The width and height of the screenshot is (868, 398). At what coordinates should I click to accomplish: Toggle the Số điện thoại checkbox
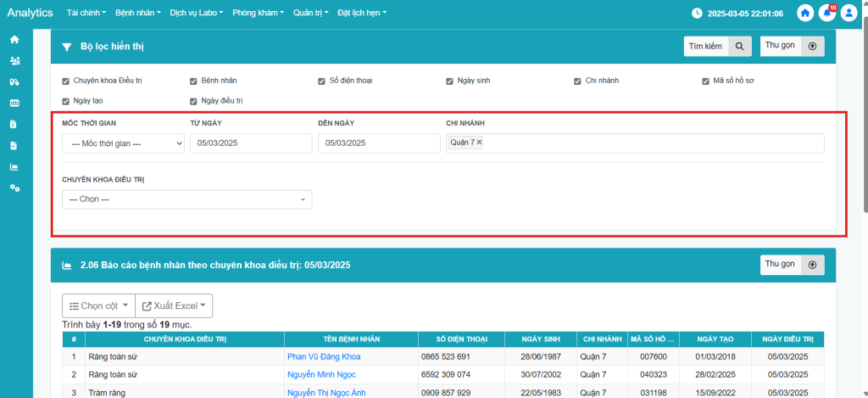click(x=322, y=81)
